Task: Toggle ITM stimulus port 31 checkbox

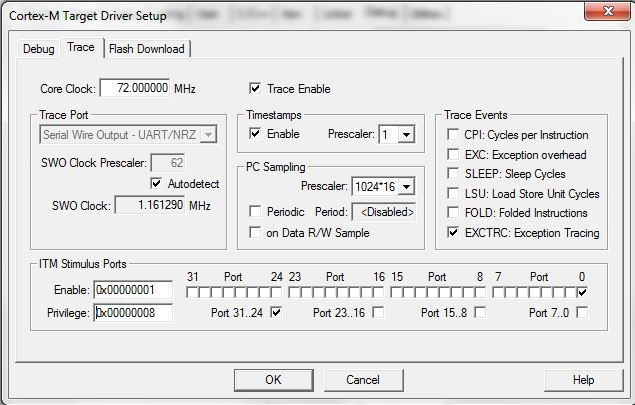Action: pos(192,292)
